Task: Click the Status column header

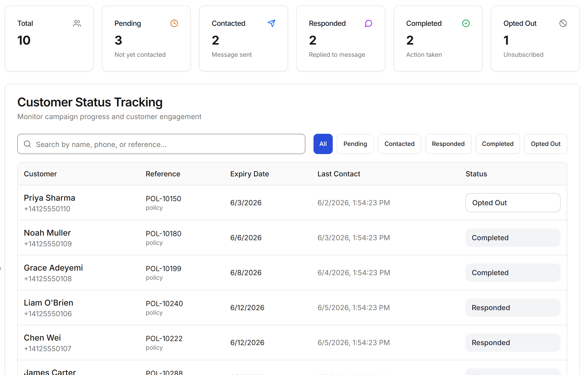Action: (476, 174)
